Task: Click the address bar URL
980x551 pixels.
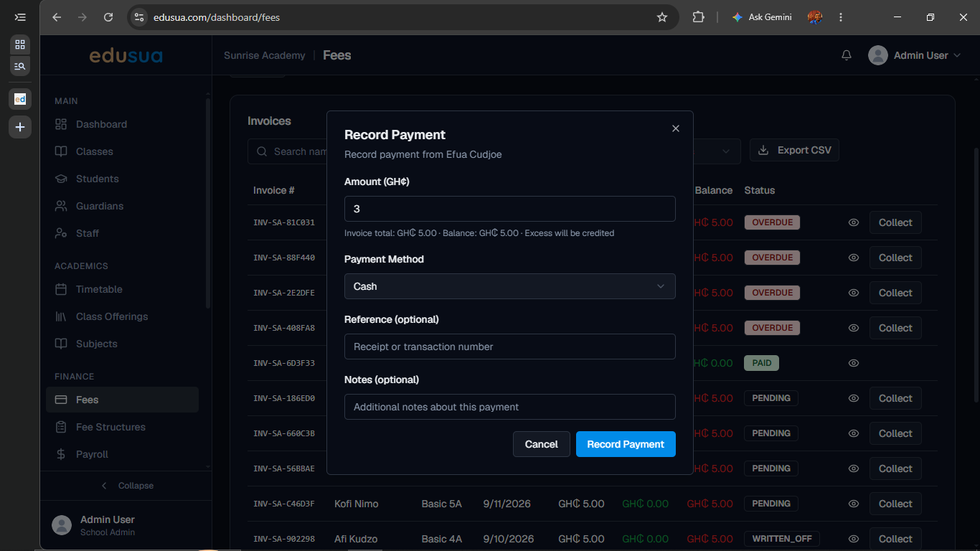Action: pyautogui.click(x=217, y=17)
